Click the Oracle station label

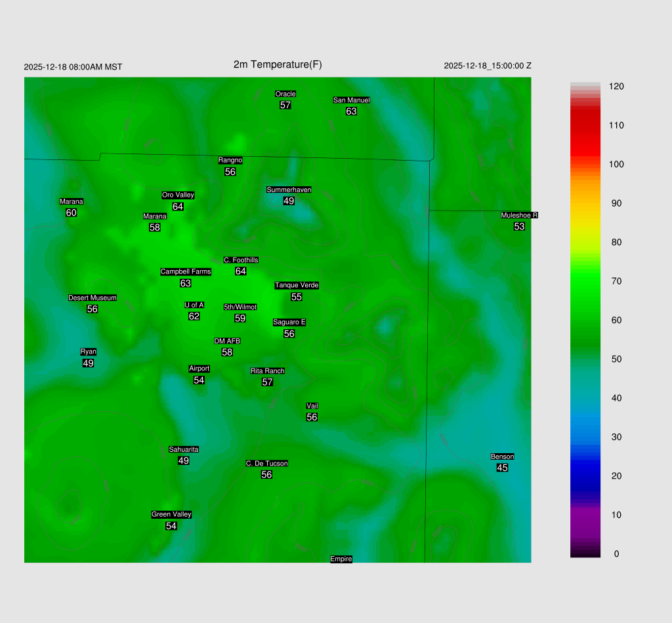pyautogui.click(x=285, y=94)
